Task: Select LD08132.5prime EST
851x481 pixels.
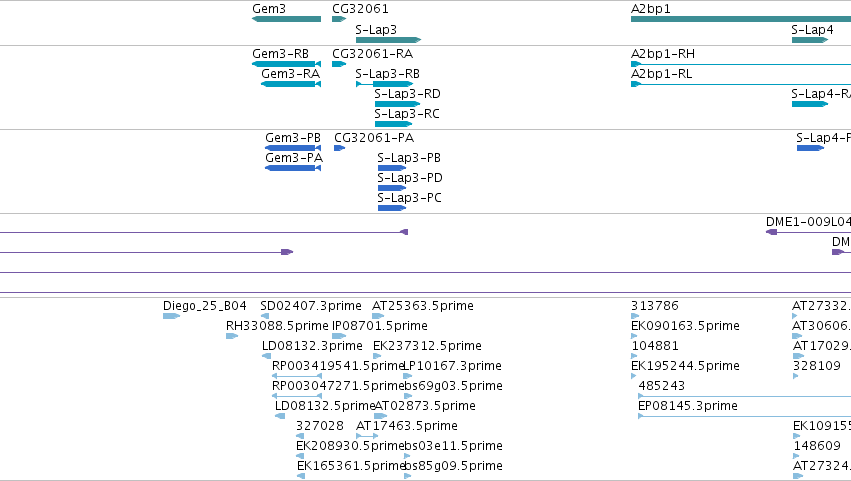Action: (x=280, y=416)
